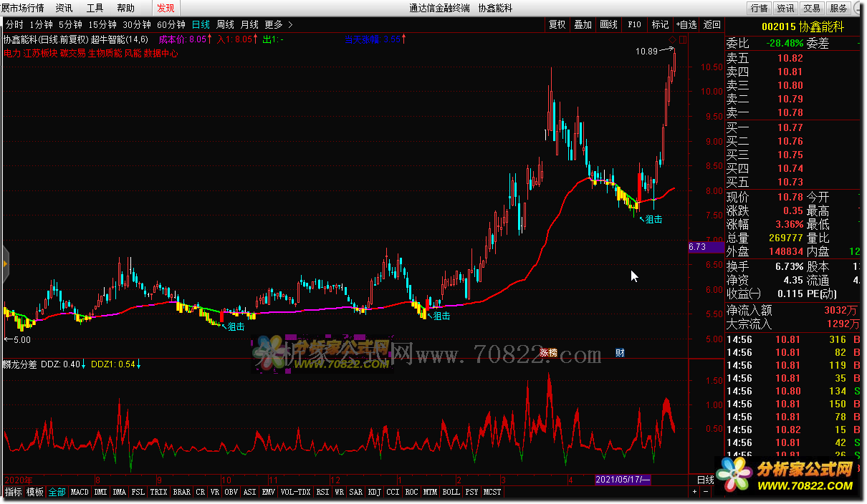Click the top-right 资讯 button

[x=785, y=8]
